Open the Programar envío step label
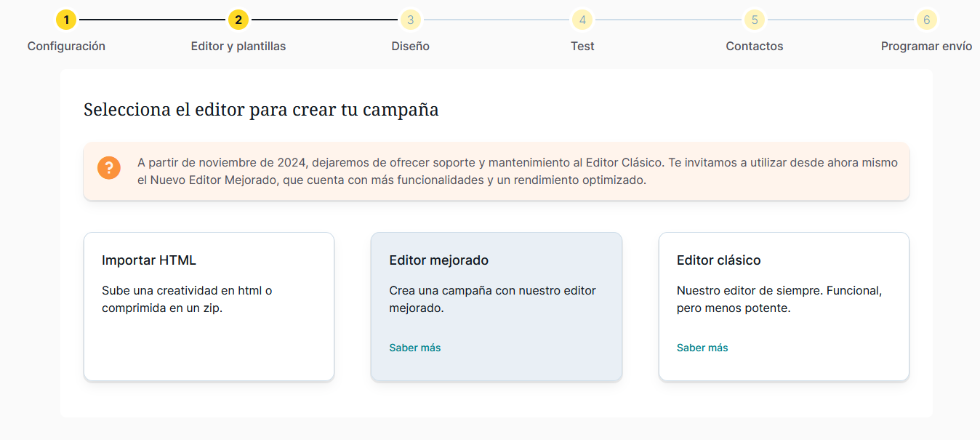 pos(926,46)
